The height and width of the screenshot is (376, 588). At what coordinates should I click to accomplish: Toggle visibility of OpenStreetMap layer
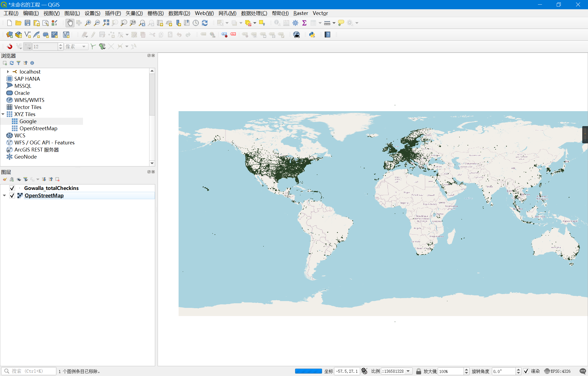point(12,196)
